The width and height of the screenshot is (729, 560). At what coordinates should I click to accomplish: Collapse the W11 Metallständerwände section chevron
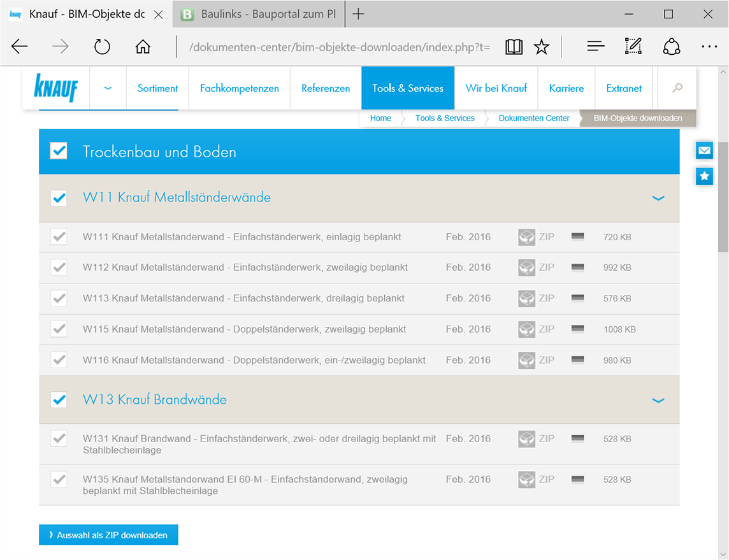click(x=658, y=198)
